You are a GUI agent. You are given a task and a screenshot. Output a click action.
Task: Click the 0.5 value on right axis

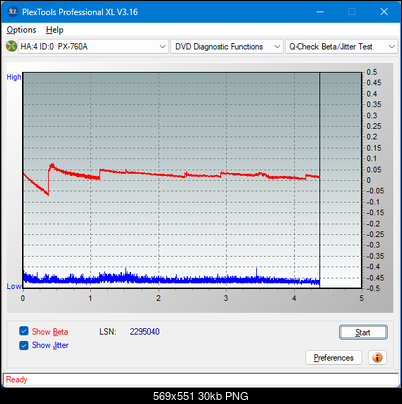point(372,72)
